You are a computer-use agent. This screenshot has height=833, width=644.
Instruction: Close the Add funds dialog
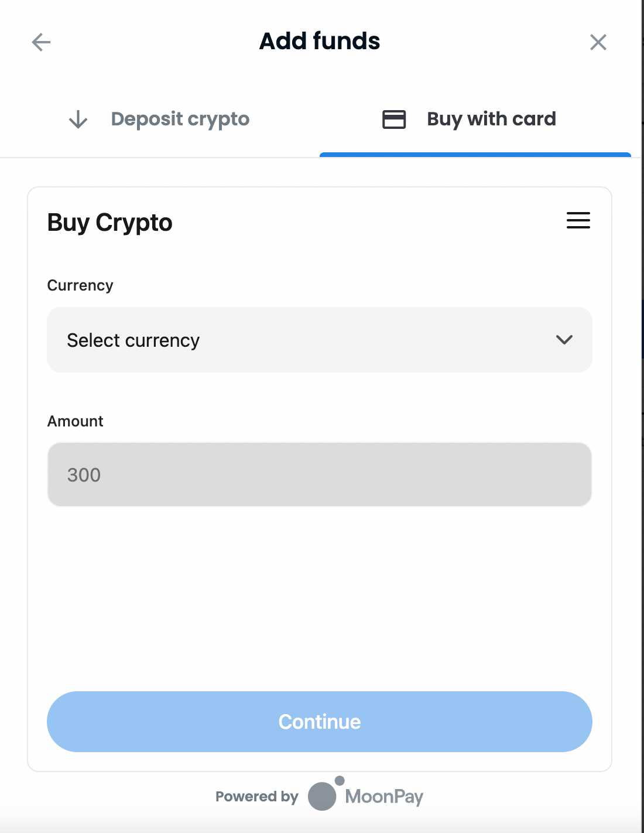click(599, 42)
